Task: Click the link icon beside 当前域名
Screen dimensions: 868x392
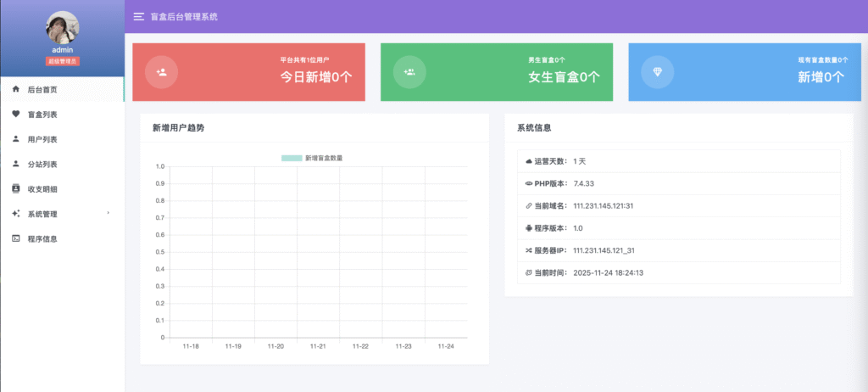Action: click(529, 205)
